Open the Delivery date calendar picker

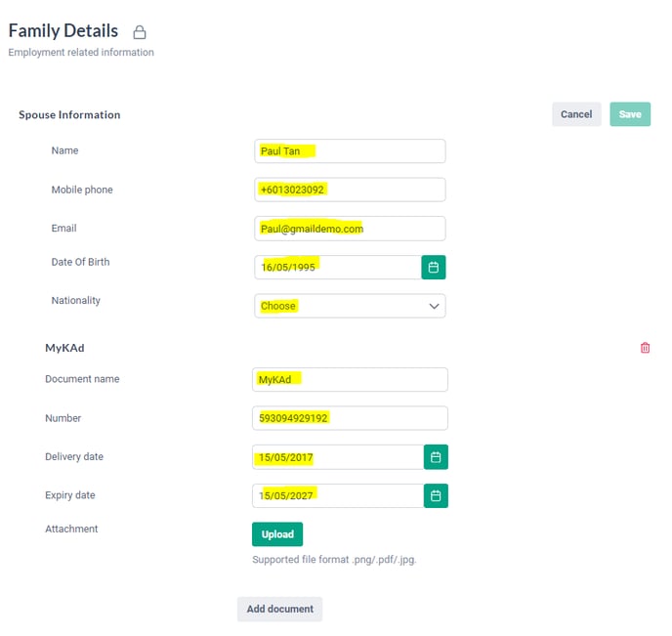click(x=436, y=457)
